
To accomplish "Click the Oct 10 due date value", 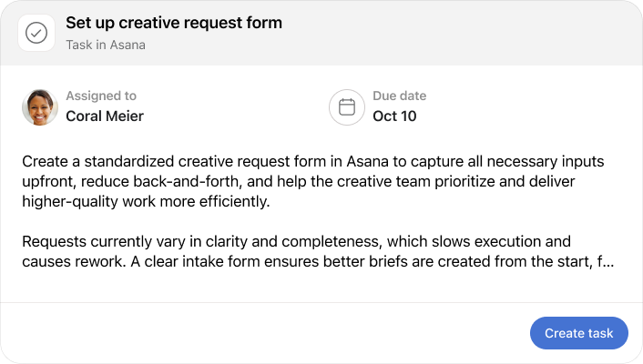I will click(394, 116).
